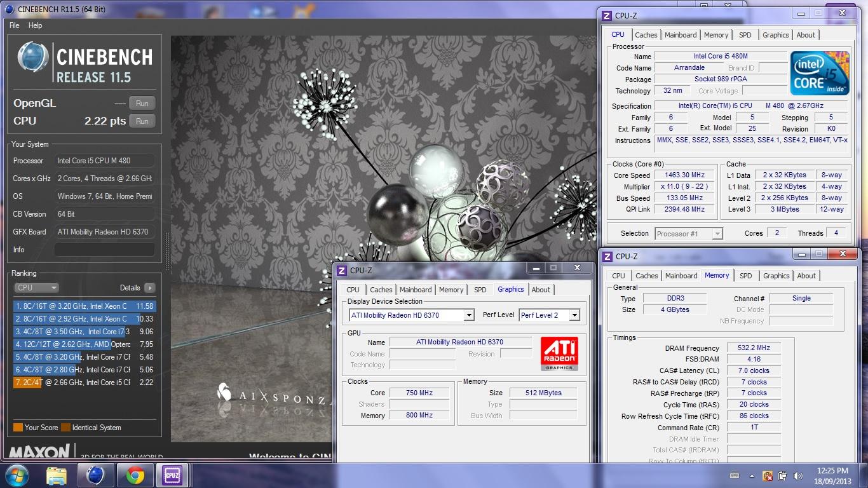Click the Z icon of the top CPU-Z window
868x488 pixels.
pyautogui.click(x=607, y=16)
